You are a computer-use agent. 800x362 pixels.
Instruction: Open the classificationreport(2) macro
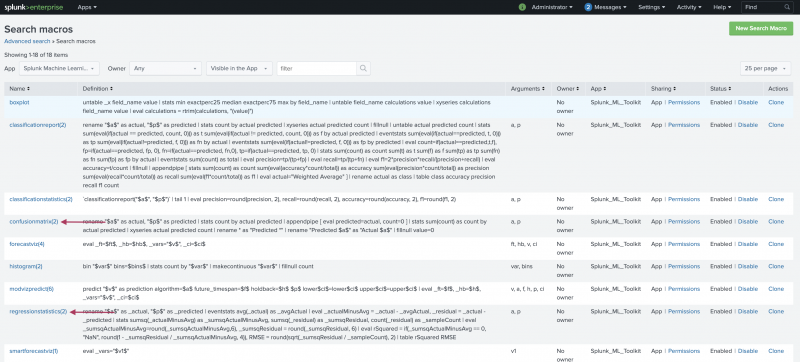click(x=38, y=125)
